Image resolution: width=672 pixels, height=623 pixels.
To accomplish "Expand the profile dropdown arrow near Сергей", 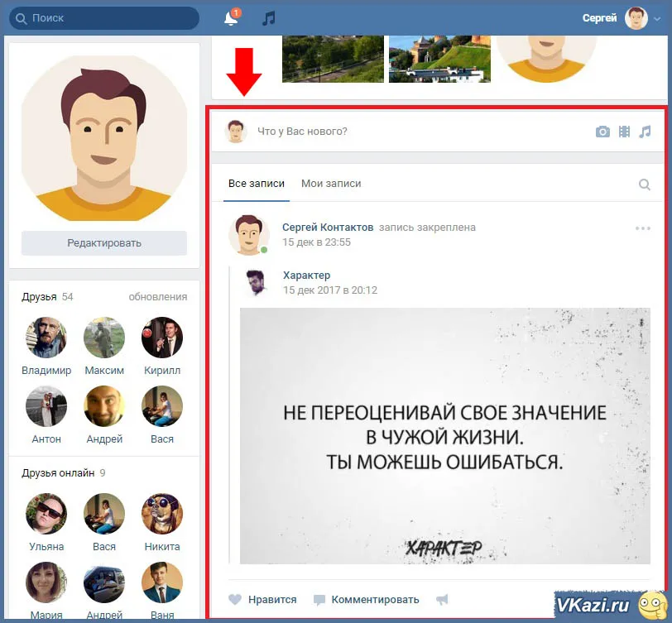I will click(x=657, y=19).
